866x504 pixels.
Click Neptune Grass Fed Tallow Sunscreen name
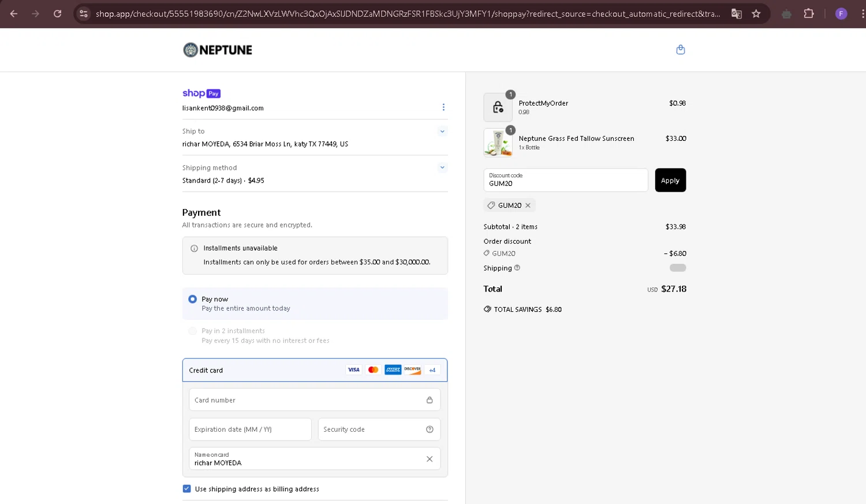pos(576,139)
